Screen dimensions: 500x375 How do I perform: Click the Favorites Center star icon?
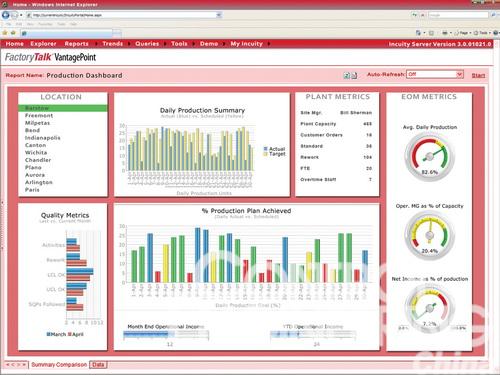[x=5, y=33]
